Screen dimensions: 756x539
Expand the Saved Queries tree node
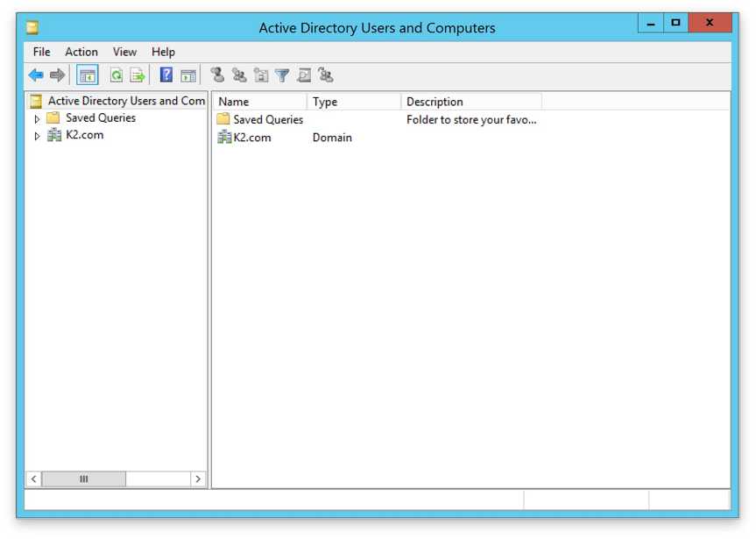[37, 118]
